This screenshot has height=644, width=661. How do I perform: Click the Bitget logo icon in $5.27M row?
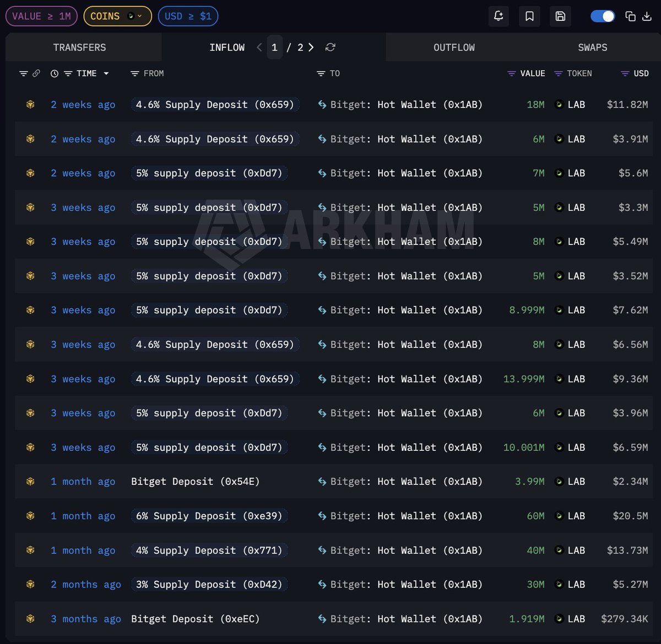pyautogui.click(x=322, y=585)
